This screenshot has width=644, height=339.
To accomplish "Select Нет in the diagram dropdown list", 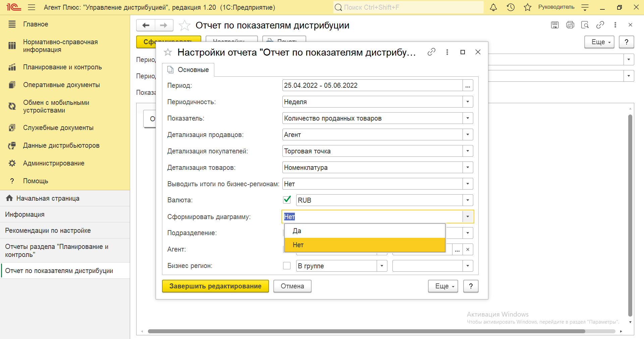I will [365, 245].
